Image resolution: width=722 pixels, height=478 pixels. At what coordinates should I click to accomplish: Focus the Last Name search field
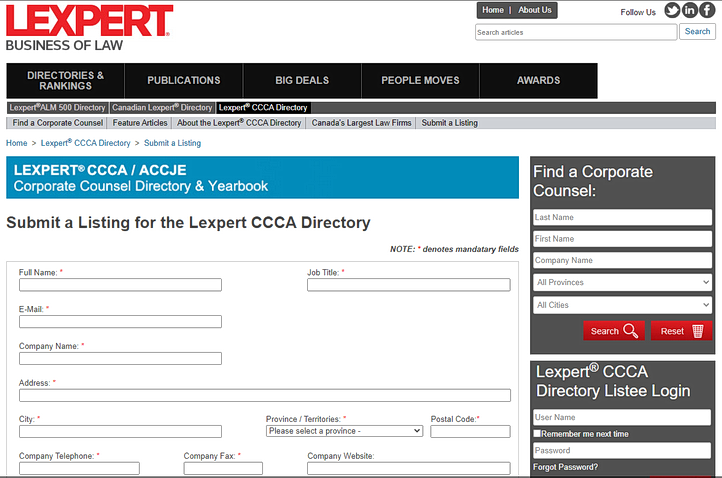(x=623, y=217)
